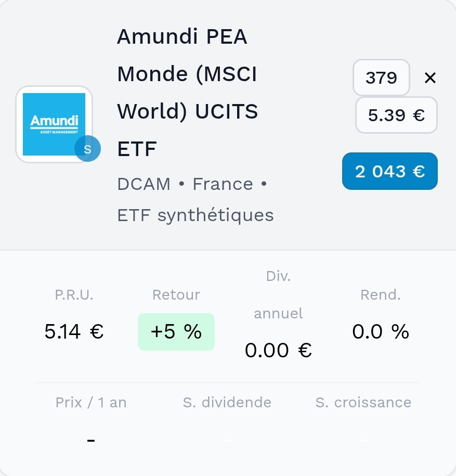Click the Div. annuel label
The width and height of the screenshot is (456, 476).
point(278,295)
